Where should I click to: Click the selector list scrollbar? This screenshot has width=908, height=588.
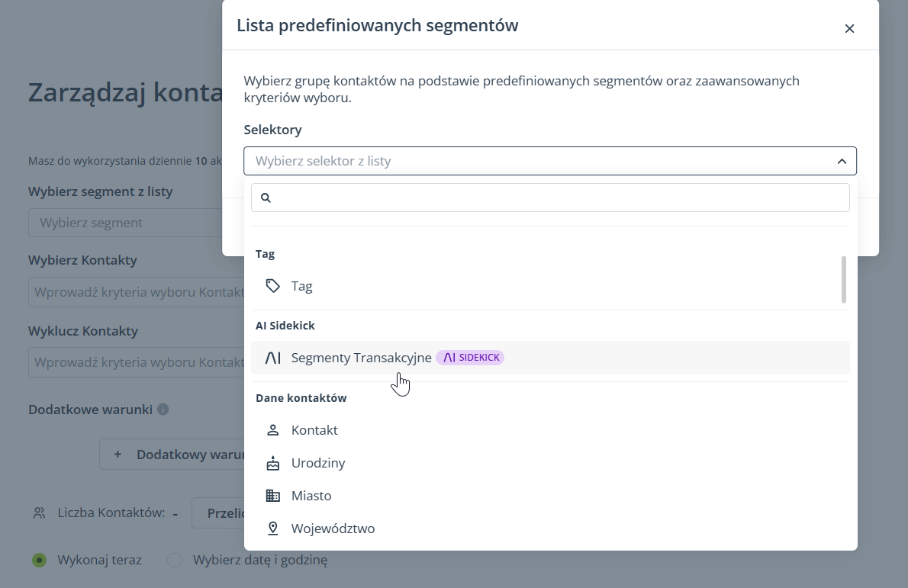843,279
